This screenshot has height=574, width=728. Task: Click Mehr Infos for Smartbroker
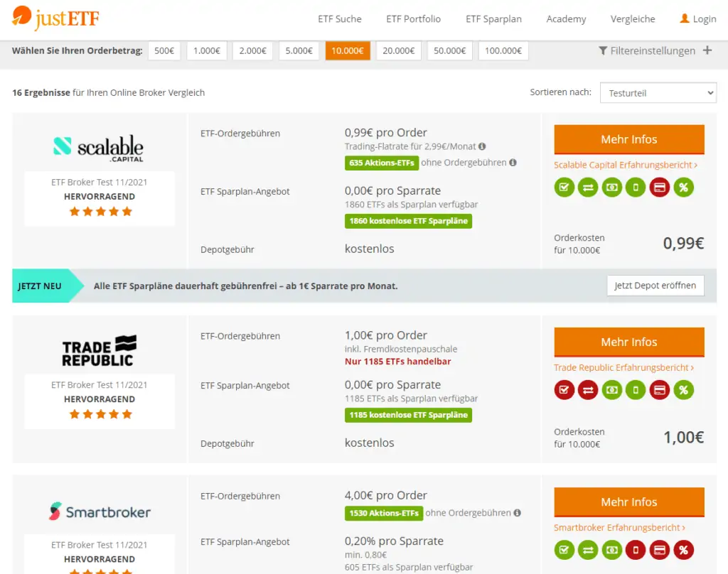pyautogui.click(x=629, y=502)
